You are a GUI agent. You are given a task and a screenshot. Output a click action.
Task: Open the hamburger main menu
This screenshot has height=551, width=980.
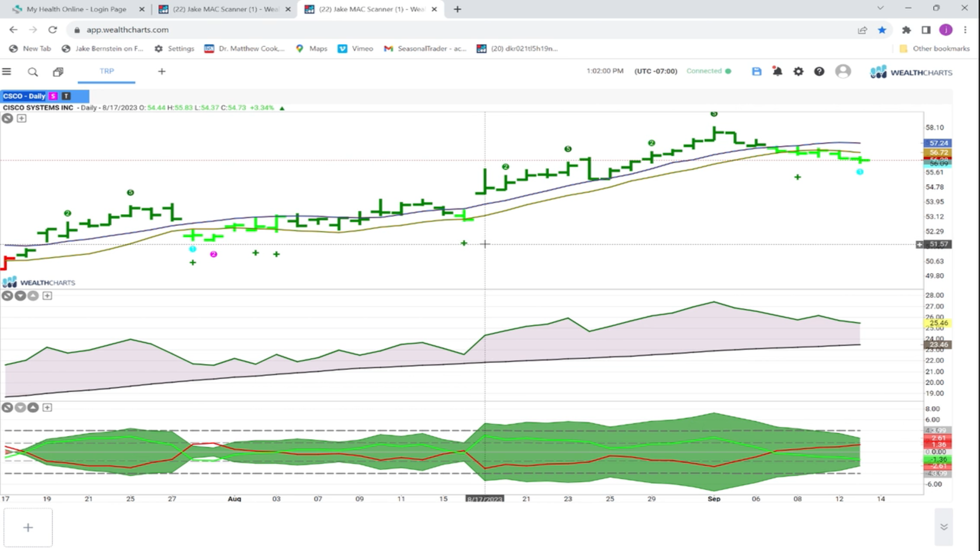7,71
